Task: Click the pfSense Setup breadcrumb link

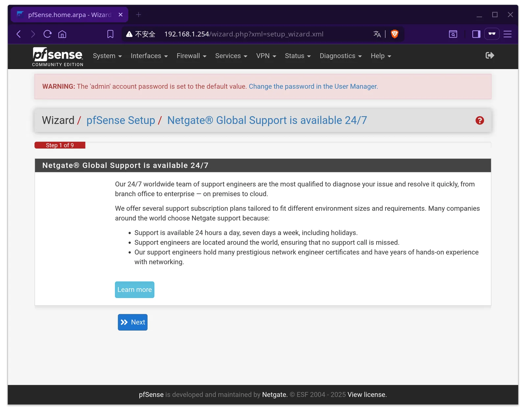Action: [x=121, y=120]
